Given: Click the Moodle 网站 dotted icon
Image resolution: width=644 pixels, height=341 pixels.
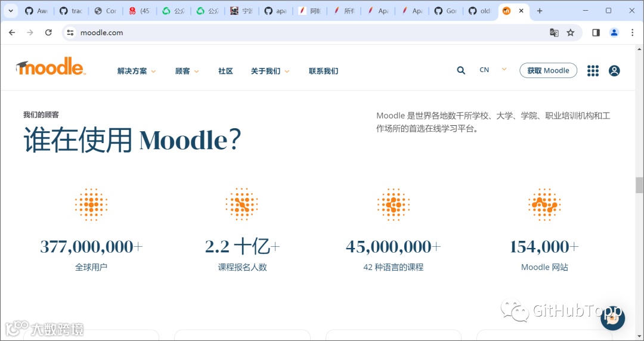Looking at the screenshot, I should pos(544,204).
